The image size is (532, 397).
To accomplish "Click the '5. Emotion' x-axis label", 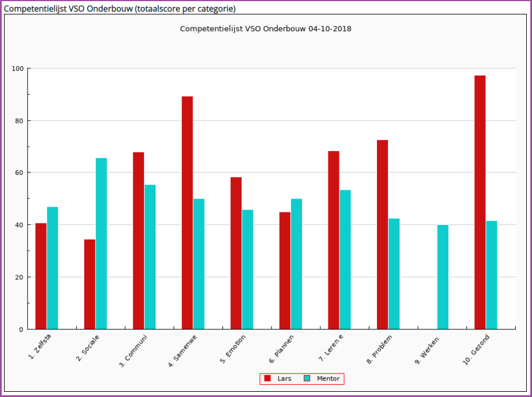I will tap(233, 349).
